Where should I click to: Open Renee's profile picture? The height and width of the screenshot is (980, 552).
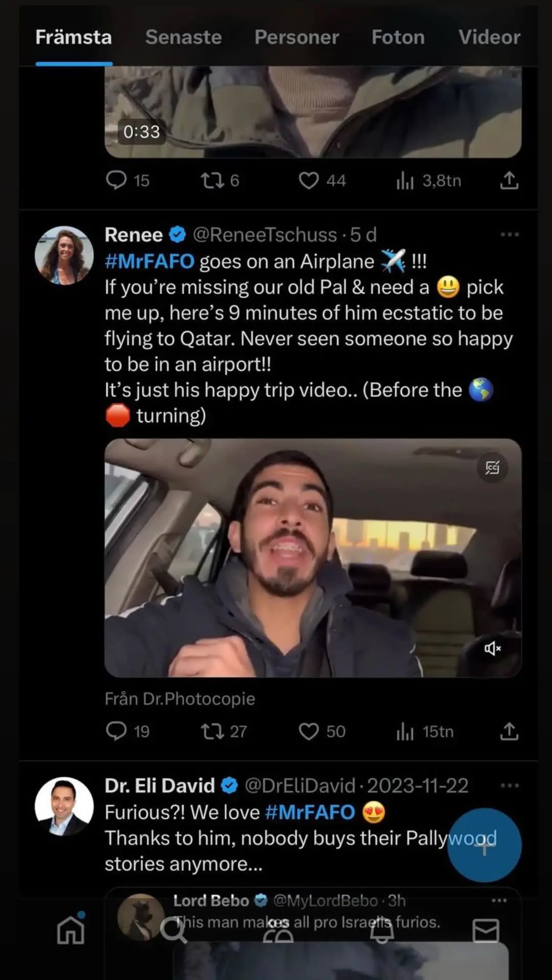click(64, 255)
